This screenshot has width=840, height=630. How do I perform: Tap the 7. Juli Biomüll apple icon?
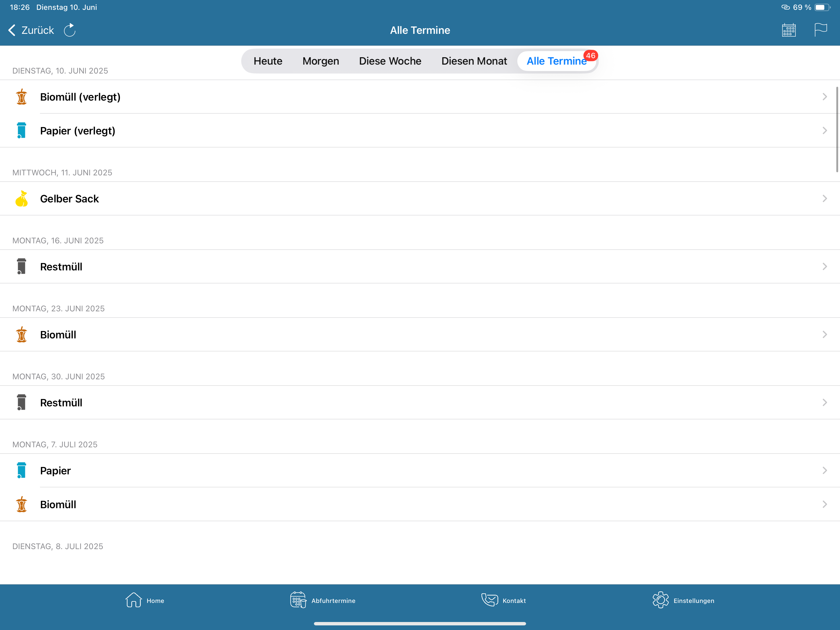22,504
